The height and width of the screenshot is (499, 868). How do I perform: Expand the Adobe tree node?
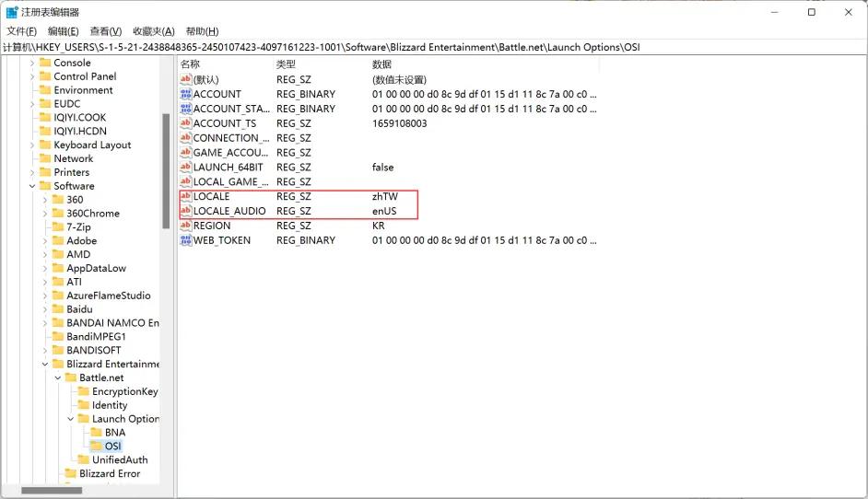pyautogui.click(x=45, y=240)
